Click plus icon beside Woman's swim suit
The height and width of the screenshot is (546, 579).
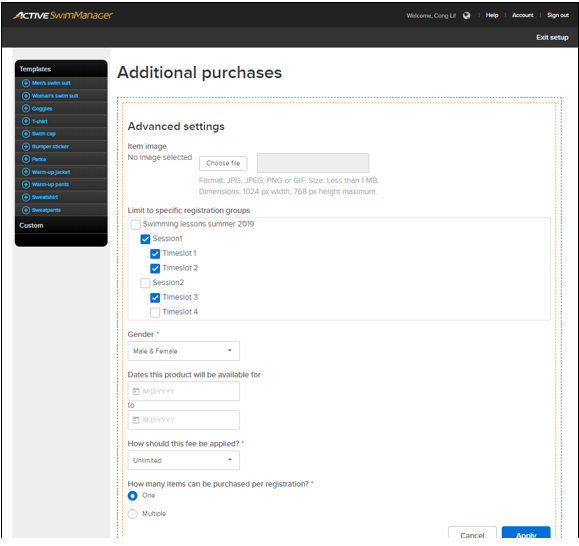click(x=25, y=96)
